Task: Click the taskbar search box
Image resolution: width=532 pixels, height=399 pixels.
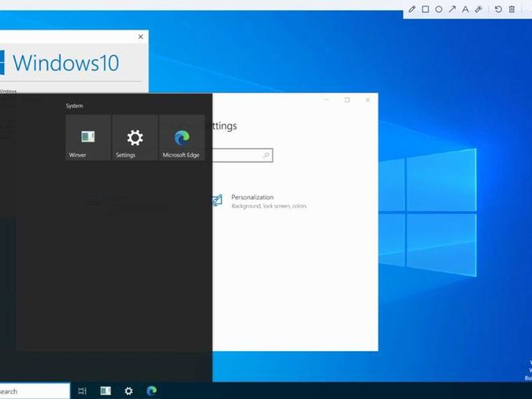Action: click(x=35, y=391)
